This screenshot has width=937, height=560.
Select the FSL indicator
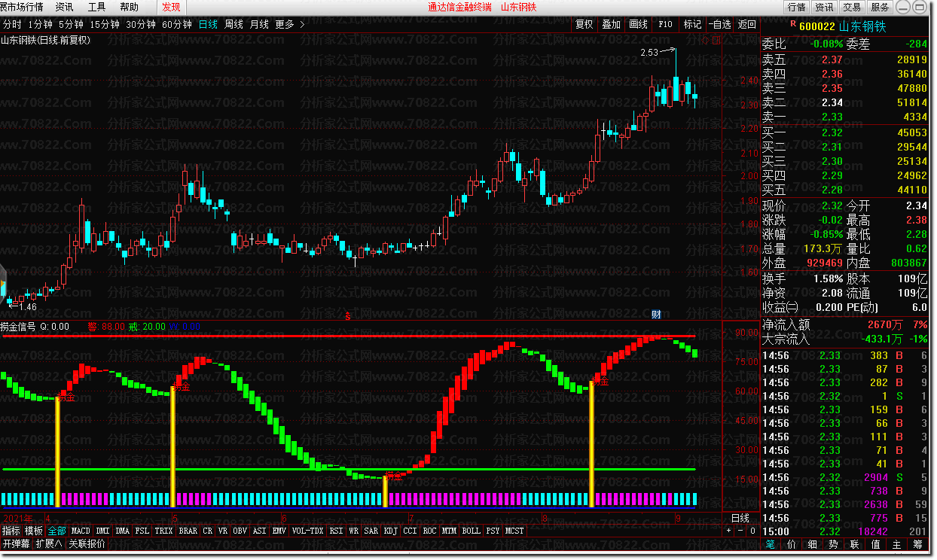click(x=142, y=531)
